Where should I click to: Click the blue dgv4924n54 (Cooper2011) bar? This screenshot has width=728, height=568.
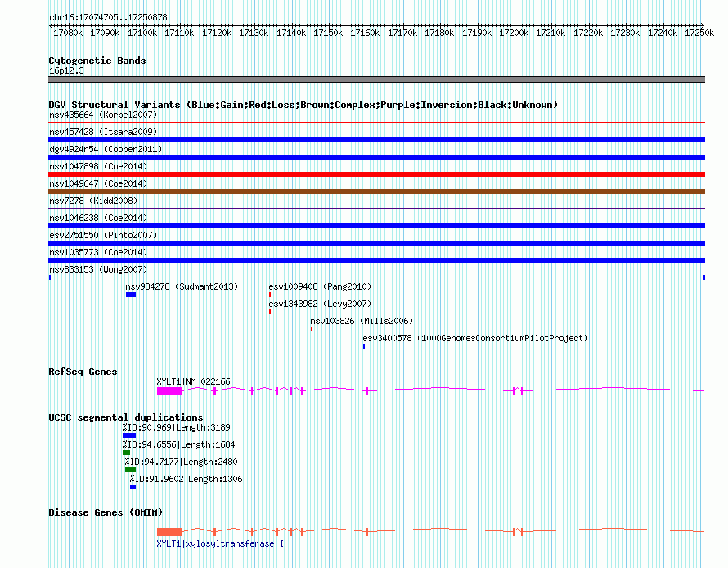click(x=376, y=157)
